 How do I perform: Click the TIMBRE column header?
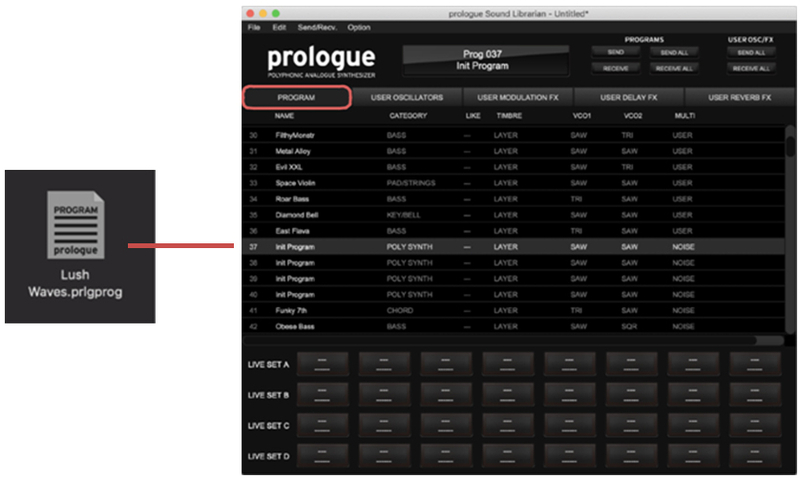click(x=509, y=116)
